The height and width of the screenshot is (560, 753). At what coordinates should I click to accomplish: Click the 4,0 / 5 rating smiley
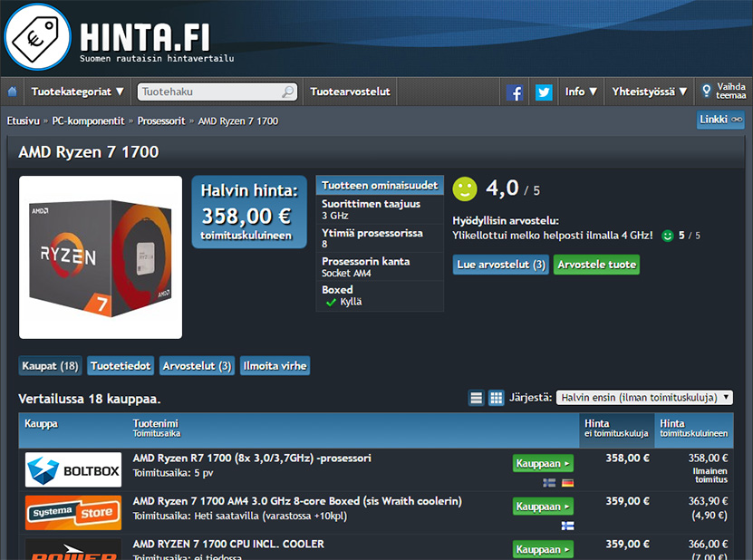[x=465, y=188]
